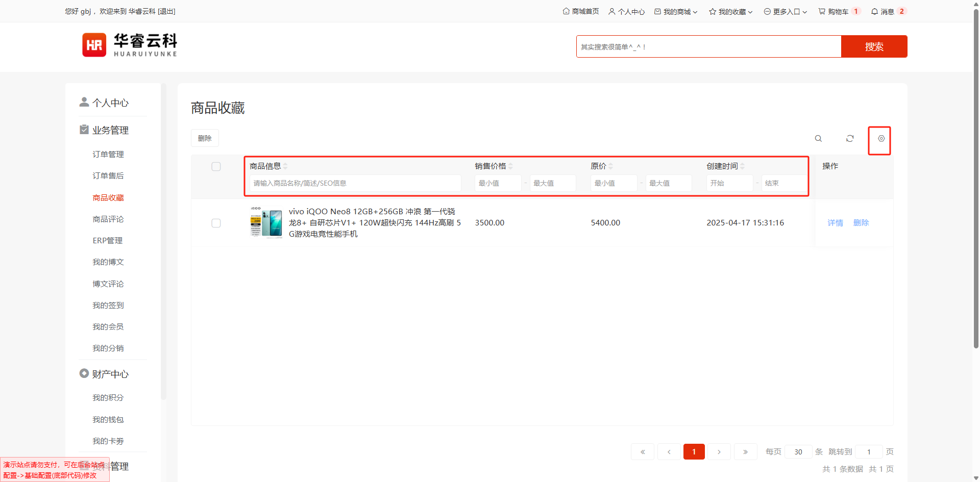The width and height of the screenshot is (980, 482).
Task: Open table column settings gear icon
Action: [x=881, y=139]
